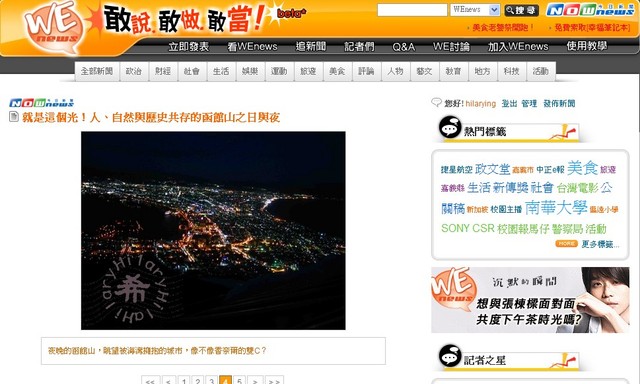Click the Hakodate night view photo
This screenshot has height=384, width=640.
click(213, 231)
